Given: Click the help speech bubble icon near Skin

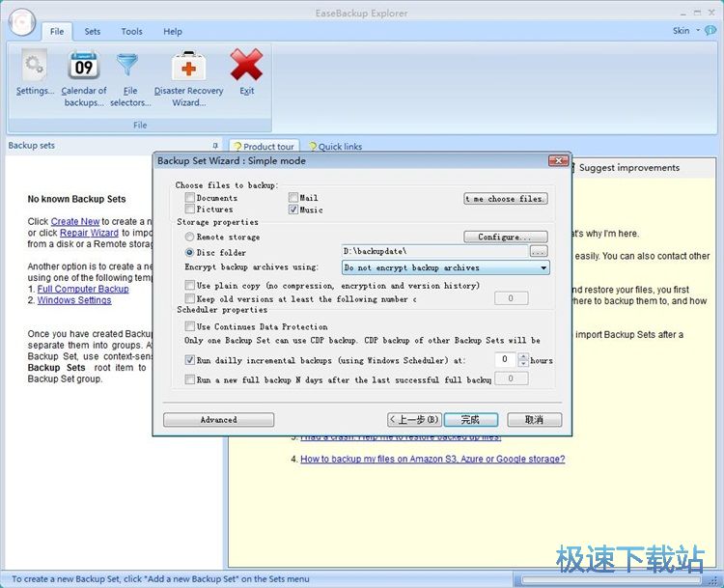Looking at the screenshot, I should (x=710, y=31).
